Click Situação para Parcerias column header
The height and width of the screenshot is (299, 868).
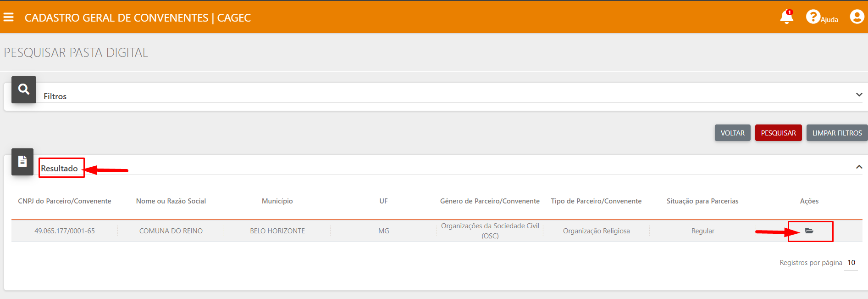click(702, 201)
